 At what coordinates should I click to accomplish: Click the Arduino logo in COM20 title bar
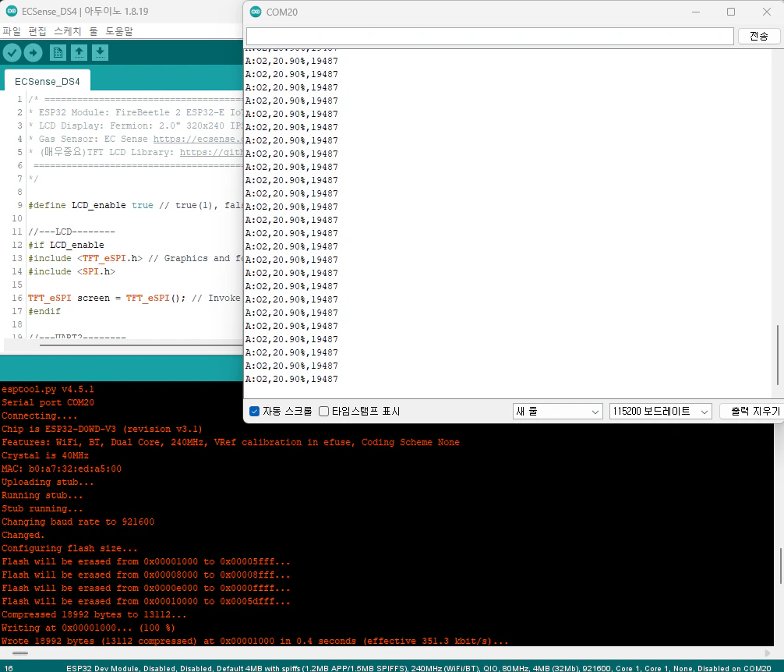(256, 12)
